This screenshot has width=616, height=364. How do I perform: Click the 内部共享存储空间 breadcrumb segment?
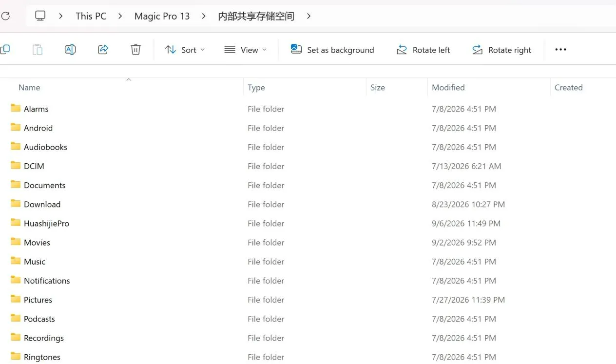click(x=256, y=16)
